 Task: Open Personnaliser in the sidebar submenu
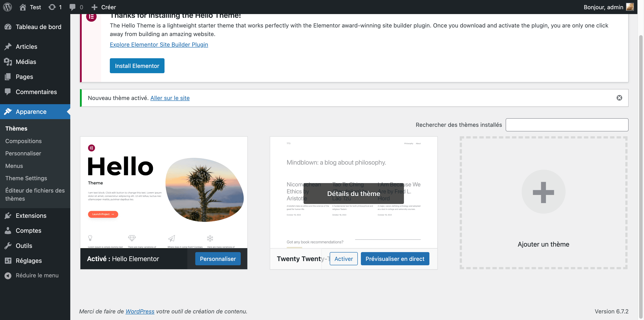(x=23, y=153)
